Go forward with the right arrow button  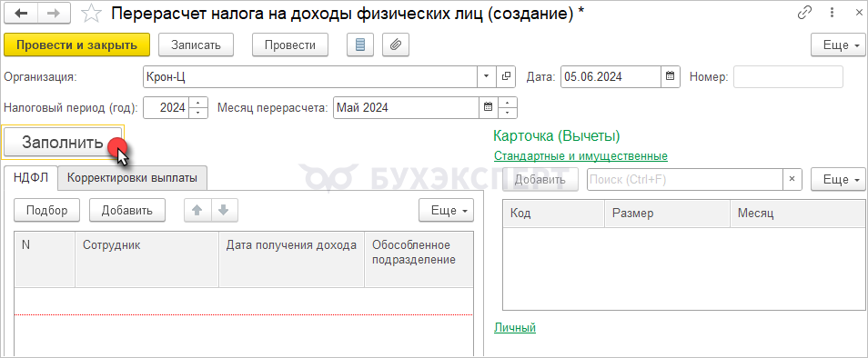coord(54,14)
